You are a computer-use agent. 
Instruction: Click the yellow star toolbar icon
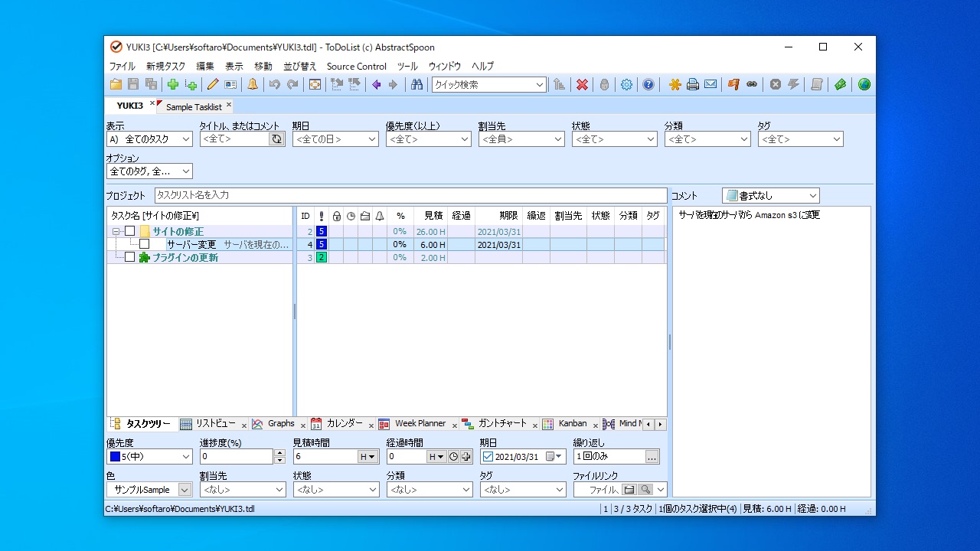[x=675, y=84]
